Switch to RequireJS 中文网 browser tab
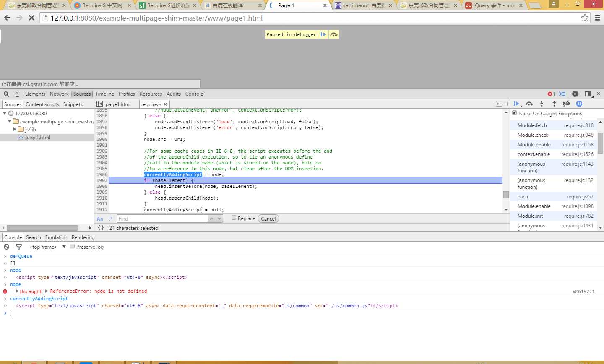604x364 pixels. tap(102, 5)
